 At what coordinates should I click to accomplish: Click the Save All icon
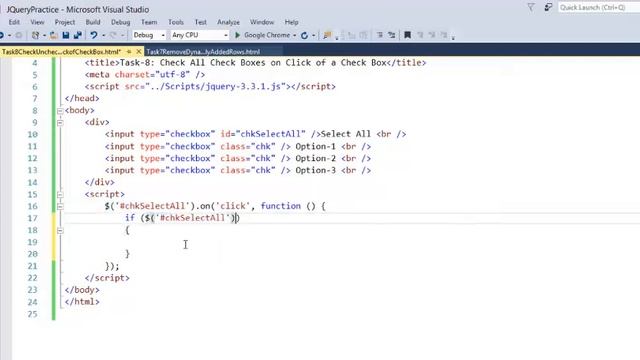(78, 35)
